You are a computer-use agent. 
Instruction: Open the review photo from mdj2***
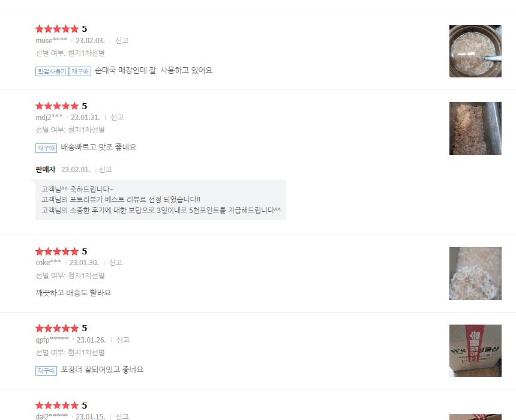pos(475,128)
